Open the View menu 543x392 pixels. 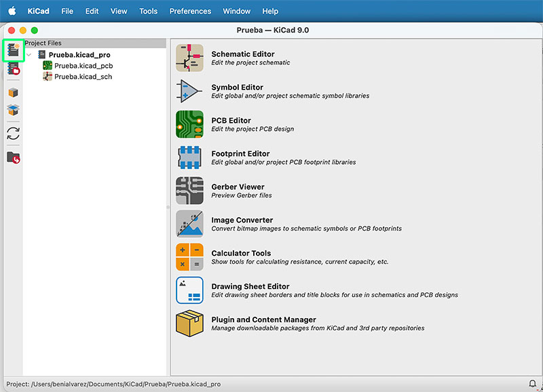119,11
